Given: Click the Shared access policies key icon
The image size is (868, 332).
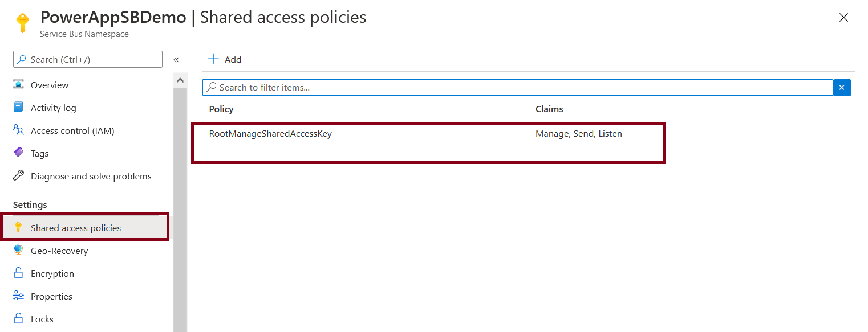Looking at the screenshot, I should (19, 227).
